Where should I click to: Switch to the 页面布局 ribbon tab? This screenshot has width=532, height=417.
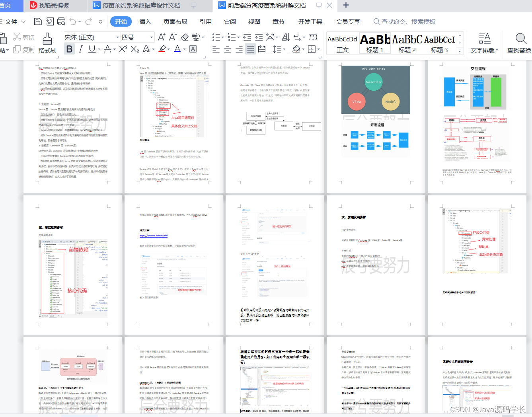pos(175,21)
